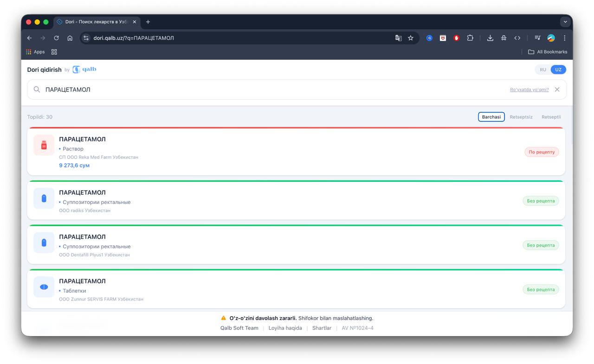This screenshot has height=364, width=594.
Task: Clear search with the X icon
Action: 557,89
